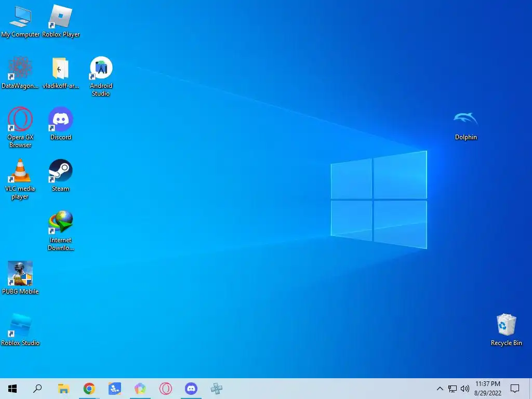
Task: Open Google Chrome from the taskbar
Action: point(89,389)
